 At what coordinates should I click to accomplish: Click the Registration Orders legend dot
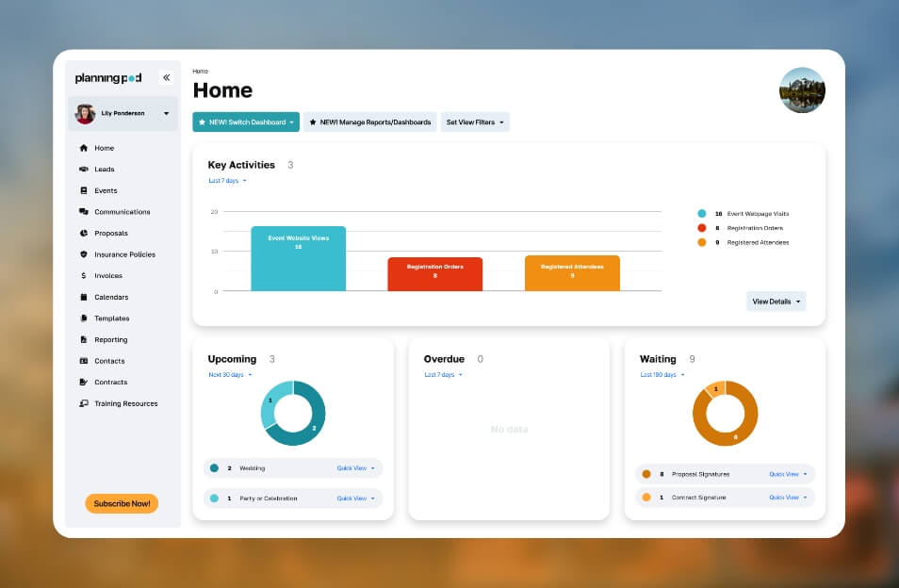click(701, 227)
